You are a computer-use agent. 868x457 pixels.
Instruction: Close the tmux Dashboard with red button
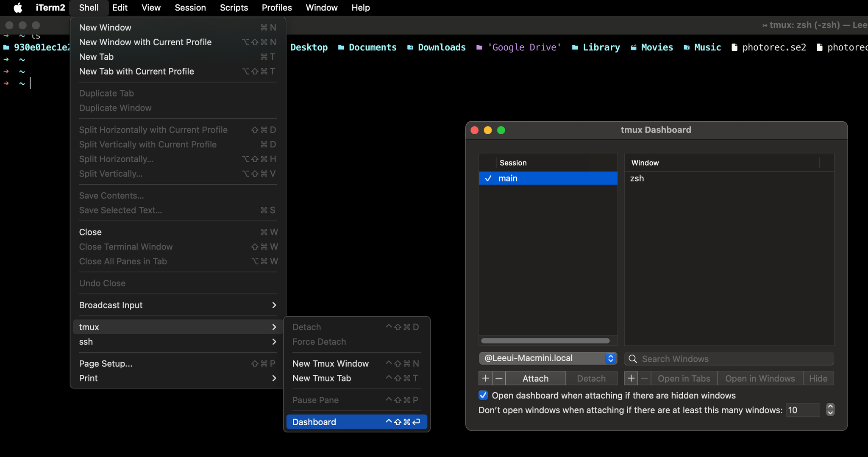[x=475, y=130]
